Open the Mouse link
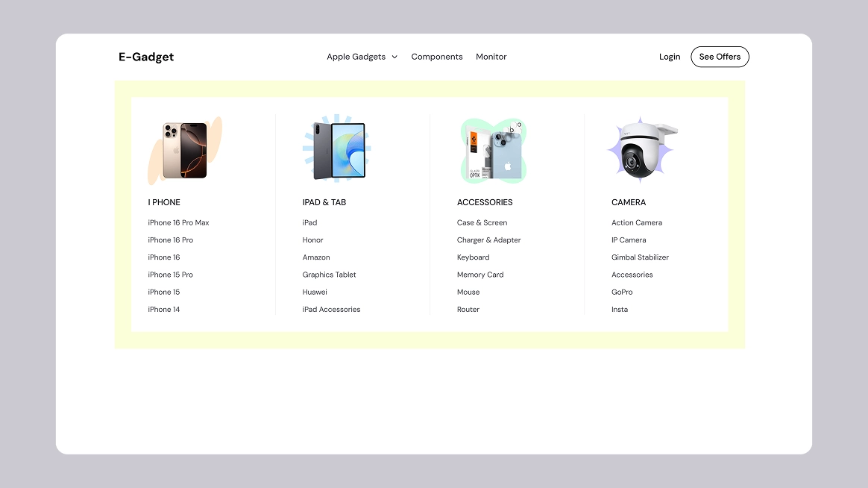 (x=468, y=292)
